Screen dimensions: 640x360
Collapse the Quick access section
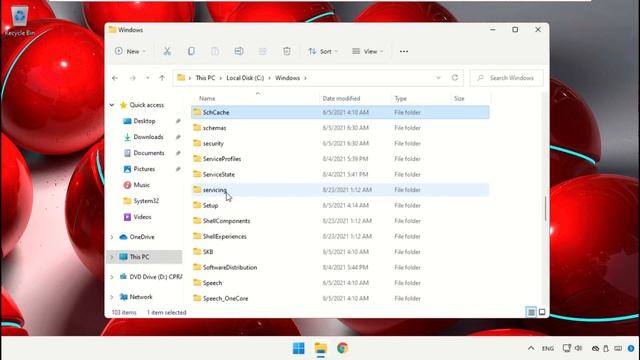click(x=112, y=105)
